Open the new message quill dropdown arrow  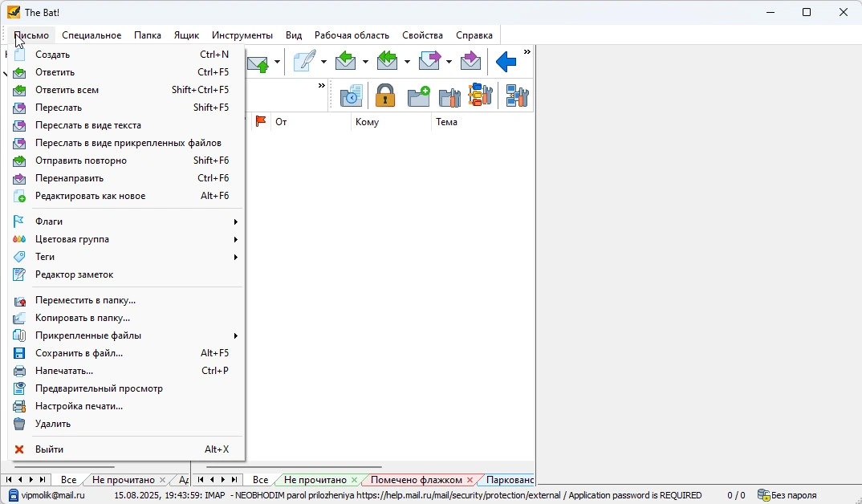click(x=323, y=62)
